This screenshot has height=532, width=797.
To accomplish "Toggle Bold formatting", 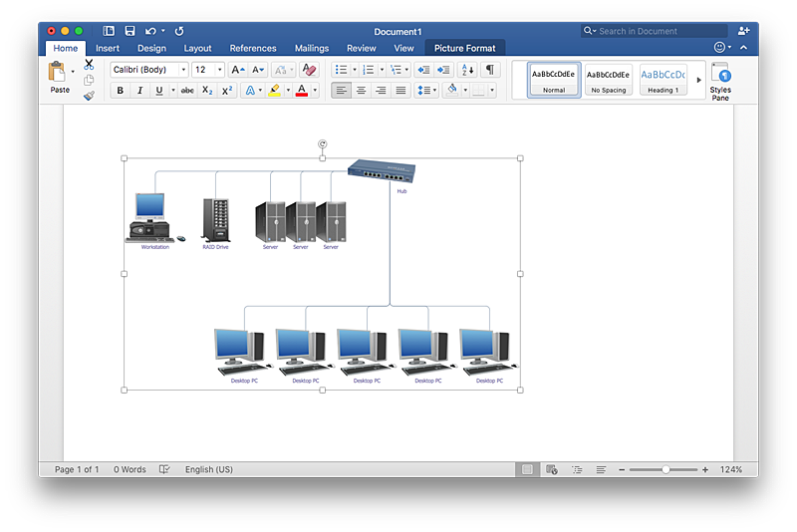I will (120, 91).
